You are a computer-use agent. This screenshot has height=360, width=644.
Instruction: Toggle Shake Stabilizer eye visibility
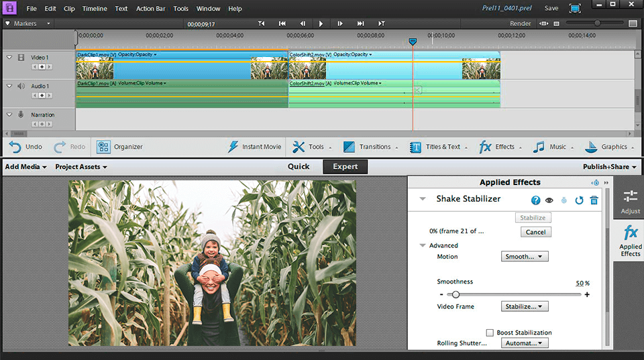549,200
